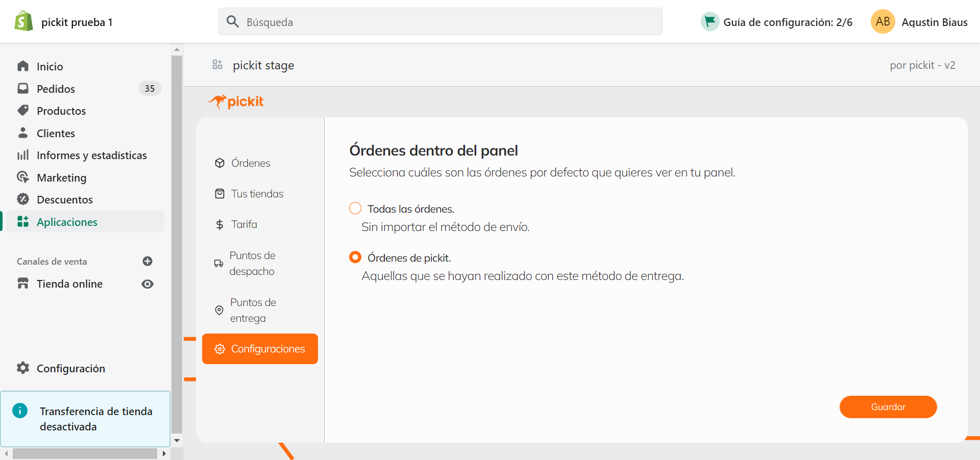Viewport: 980px width, 460px height.
Task: Toggle visibility of Tienda online
Action: click(148, 284)
